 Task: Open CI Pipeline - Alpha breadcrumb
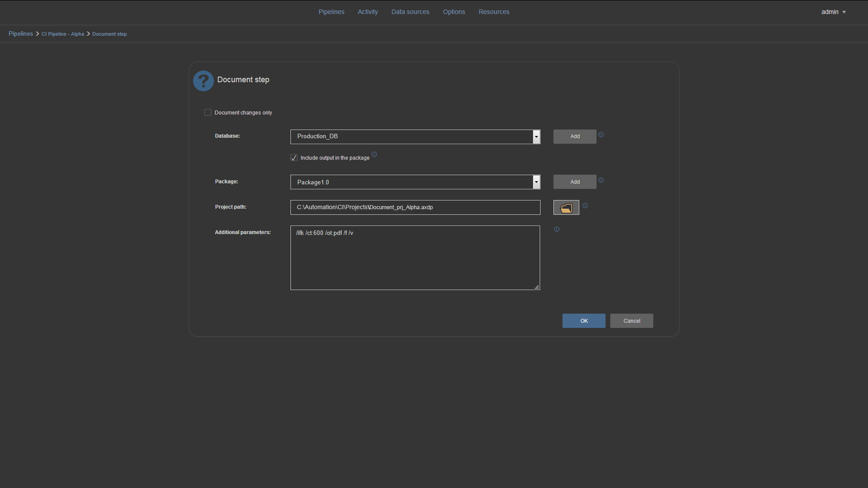(63, 34)
